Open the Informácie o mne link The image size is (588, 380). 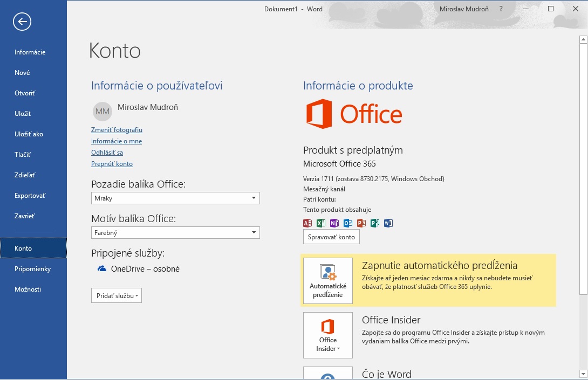point(117,141)
